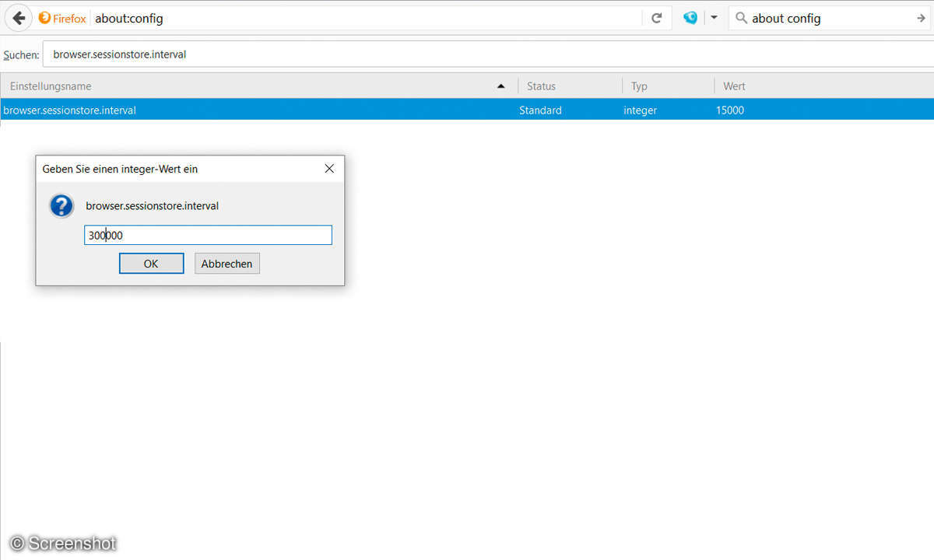
Task: Click the sort arrow in the Einstellungsname header
Action: tap(501, 86)
